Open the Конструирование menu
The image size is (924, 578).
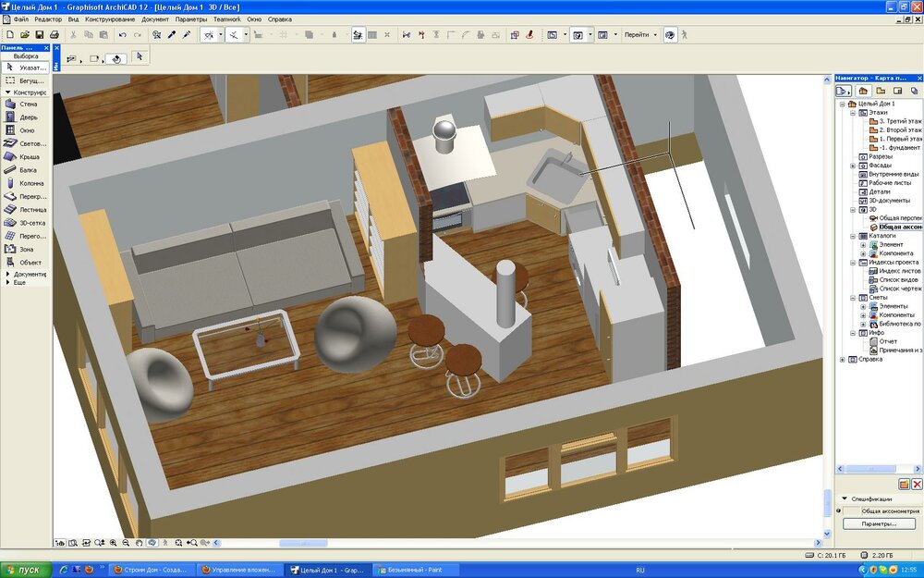[x=109, y=19]
